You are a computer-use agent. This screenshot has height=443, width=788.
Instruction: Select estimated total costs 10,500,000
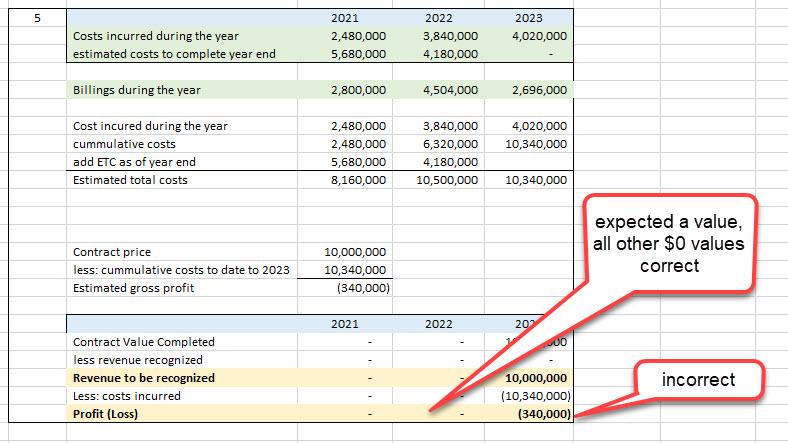pyautogui.click(x=447, y=180)
